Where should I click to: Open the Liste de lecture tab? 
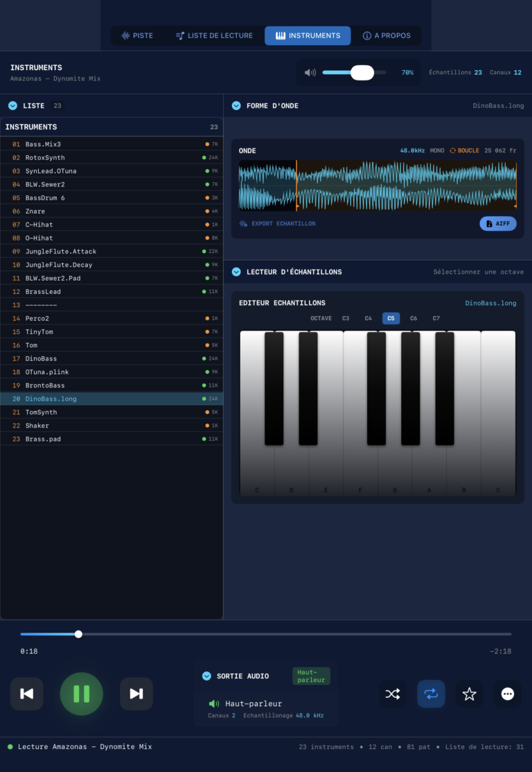pyautogui.click(x=214, y=35)
